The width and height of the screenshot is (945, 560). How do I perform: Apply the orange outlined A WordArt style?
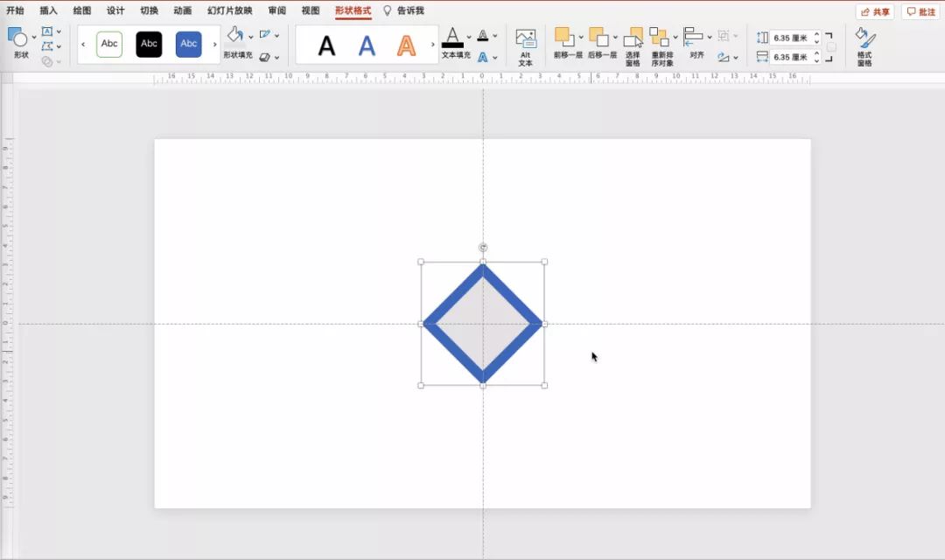[406, 45]
